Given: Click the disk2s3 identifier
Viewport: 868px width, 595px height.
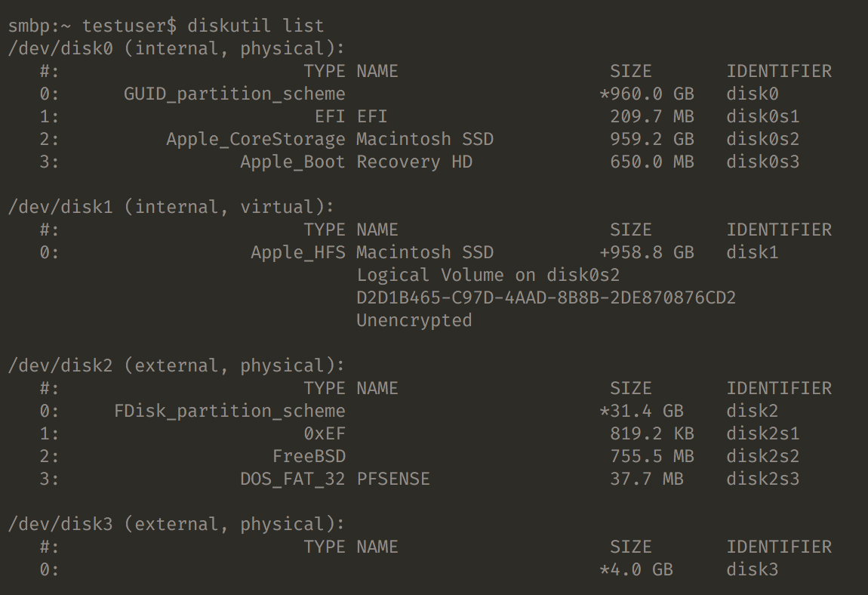Looking at the screenshot, I should point(762,479).
